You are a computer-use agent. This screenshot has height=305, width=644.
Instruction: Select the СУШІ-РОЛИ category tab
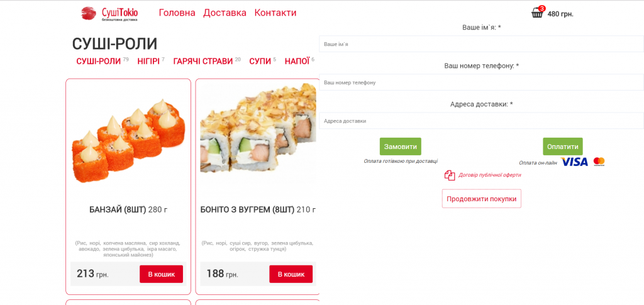pyautogui.click(x=99, y=62)
